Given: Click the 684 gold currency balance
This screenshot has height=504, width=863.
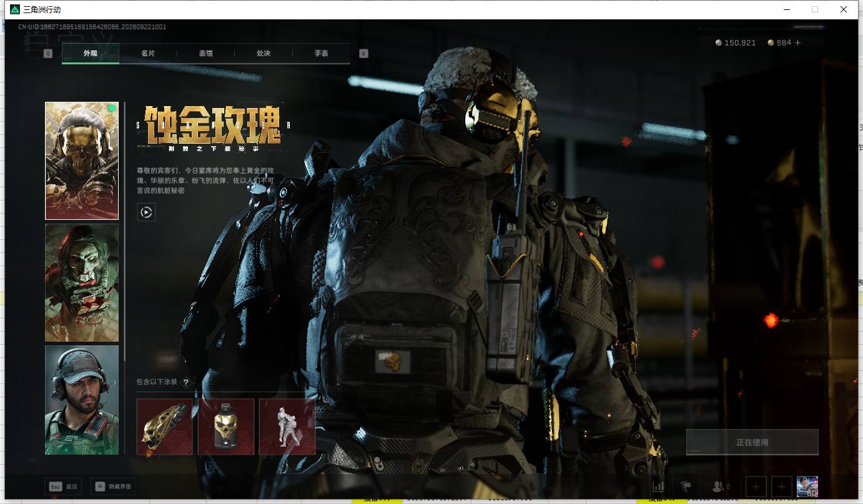Looking at the screenshot, I should (x=779, y=43).
